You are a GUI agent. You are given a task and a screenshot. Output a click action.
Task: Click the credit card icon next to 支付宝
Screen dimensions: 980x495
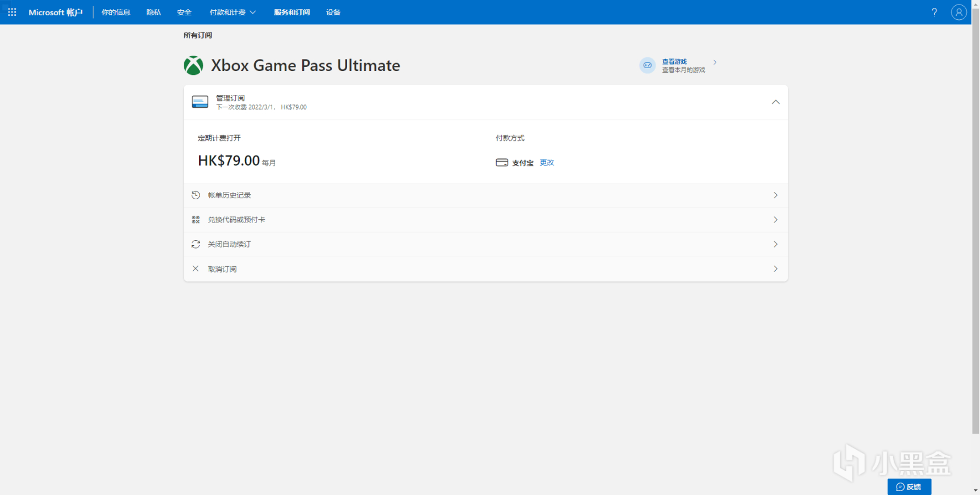point(502,162)
